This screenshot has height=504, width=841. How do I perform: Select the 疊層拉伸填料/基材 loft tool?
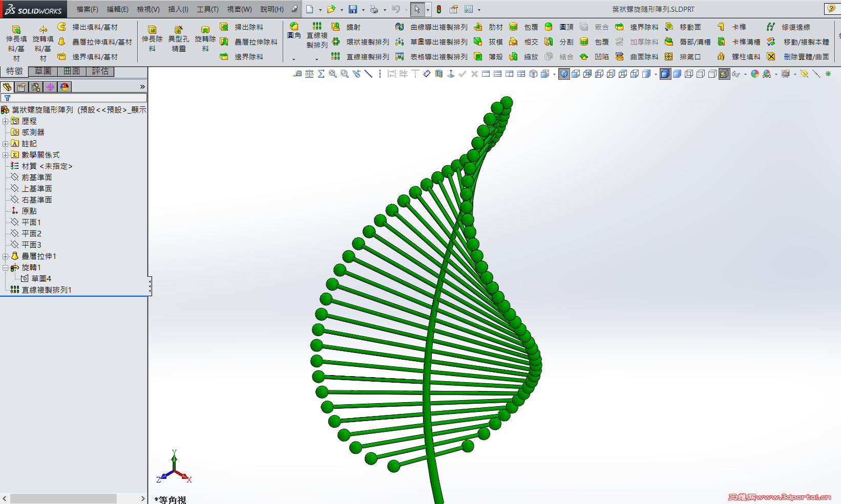(95, 42)
